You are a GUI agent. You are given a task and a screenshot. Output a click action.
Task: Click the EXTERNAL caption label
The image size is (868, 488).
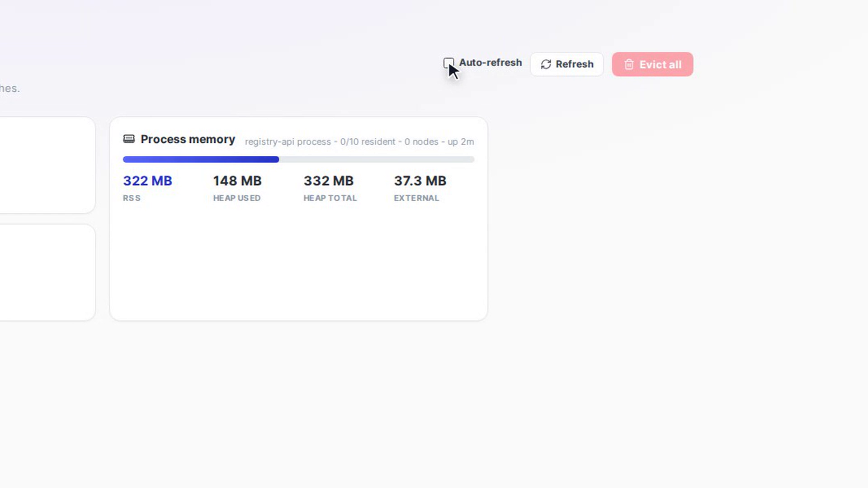(x=416, y=198)
